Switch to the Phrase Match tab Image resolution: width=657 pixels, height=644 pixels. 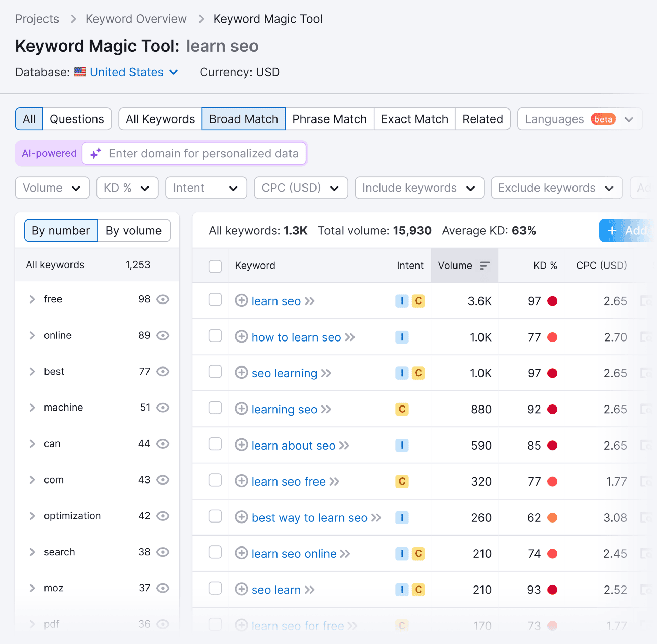[329, 119]
